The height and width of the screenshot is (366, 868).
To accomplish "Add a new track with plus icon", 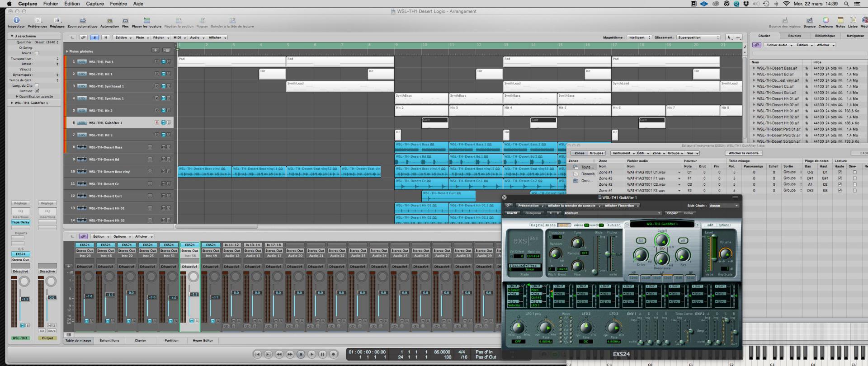I will [156, 50].
